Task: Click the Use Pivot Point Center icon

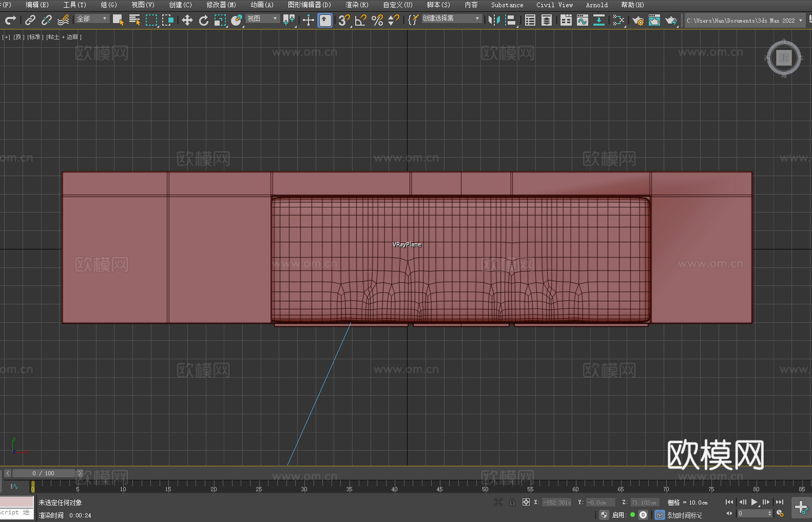Action: [x=289, y=20]
